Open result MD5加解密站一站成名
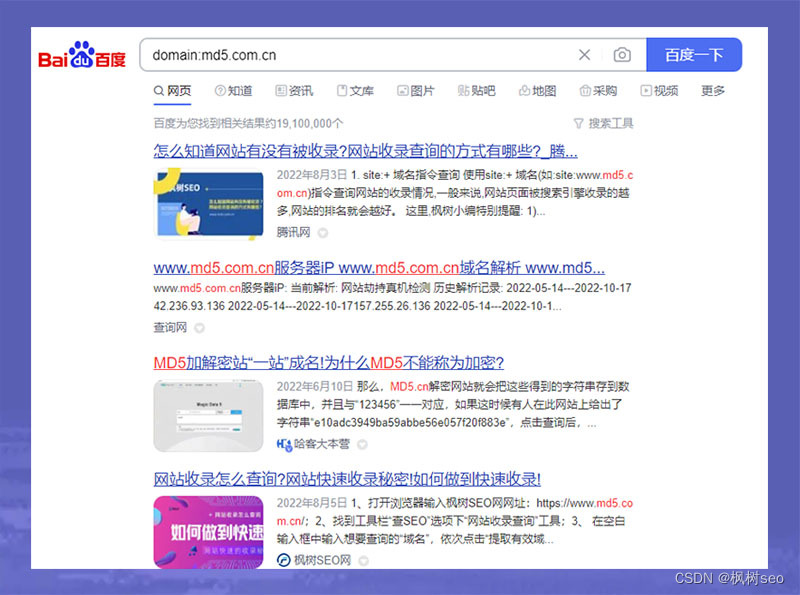Viewport: 800px width, 595px height. point(329,363)
